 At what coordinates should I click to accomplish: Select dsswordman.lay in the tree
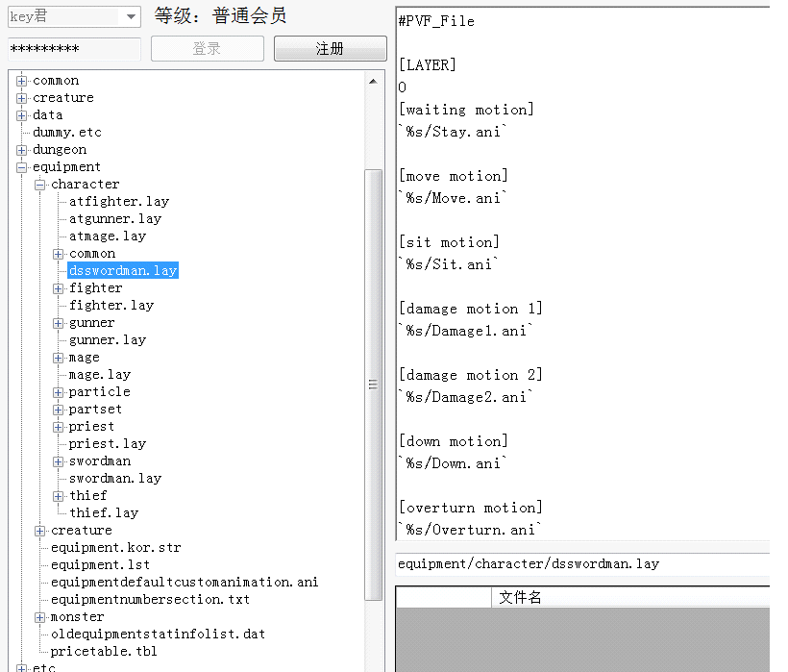(123, 271)
